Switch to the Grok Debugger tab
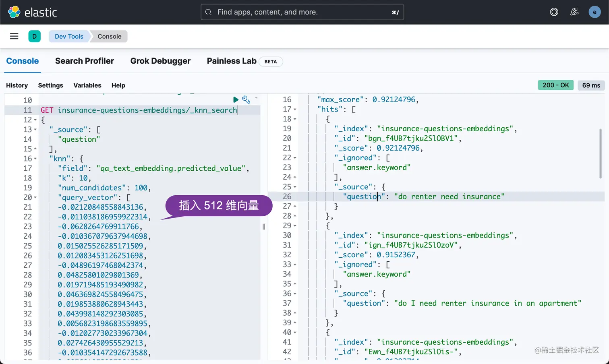Screen dimensions: 609x364 point(160,61)
